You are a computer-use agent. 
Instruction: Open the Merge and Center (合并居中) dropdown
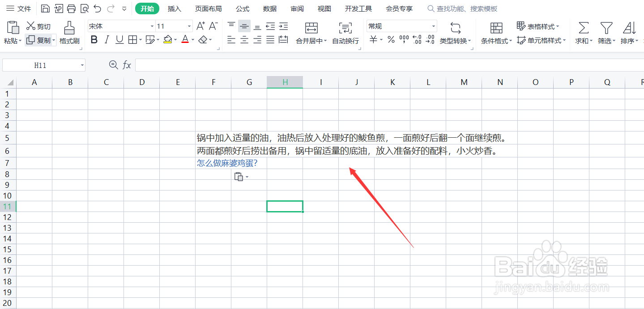click(x=325, y=41)
